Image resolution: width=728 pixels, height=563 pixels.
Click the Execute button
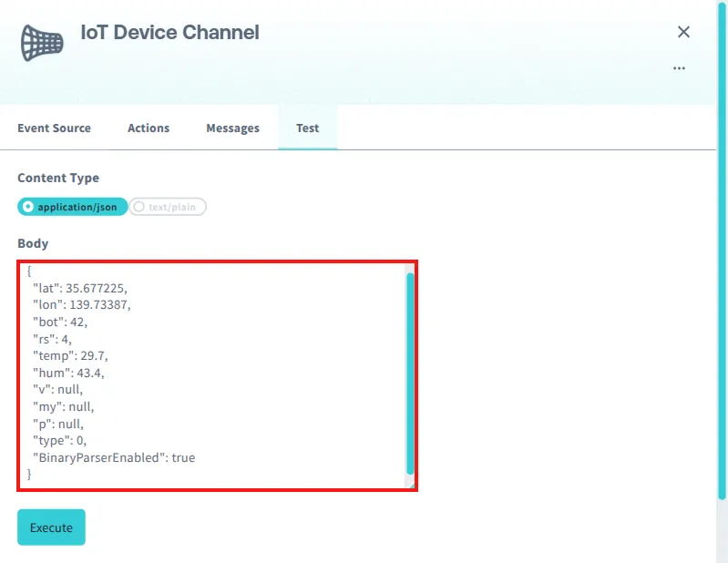pos(52,527)
